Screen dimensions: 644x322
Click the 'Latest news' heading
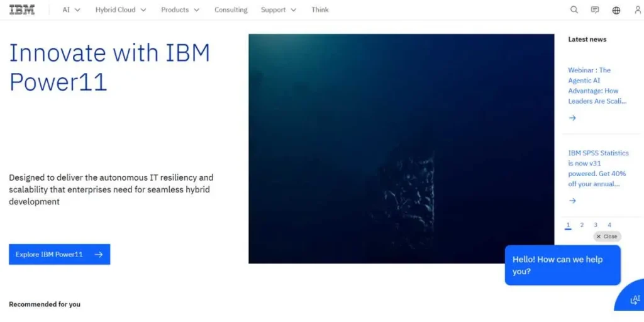point(587,40)
